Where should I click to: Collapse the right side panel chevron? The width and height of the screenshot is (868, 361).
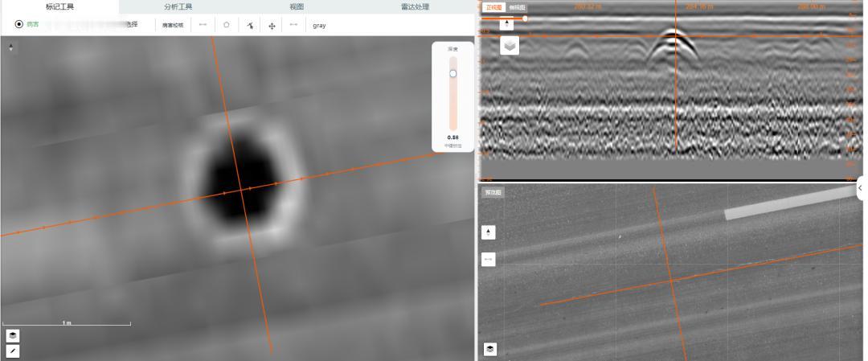coord(860,188)
